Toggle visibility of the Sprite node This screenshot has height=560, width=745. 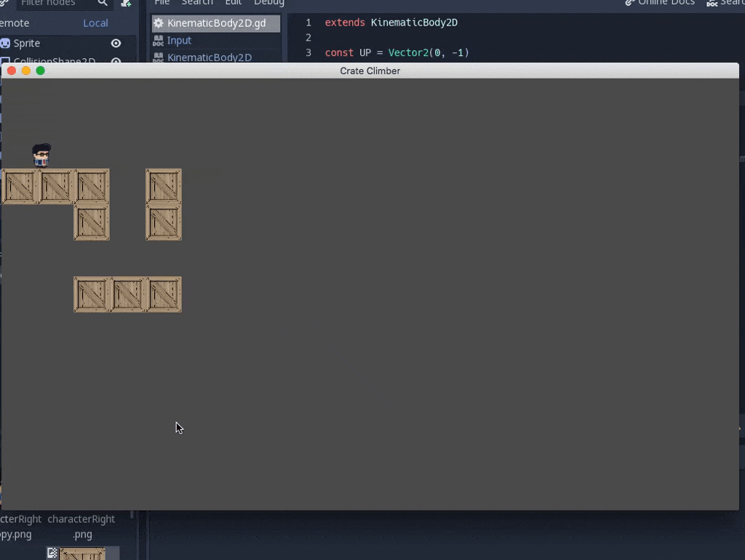(116, 44)
